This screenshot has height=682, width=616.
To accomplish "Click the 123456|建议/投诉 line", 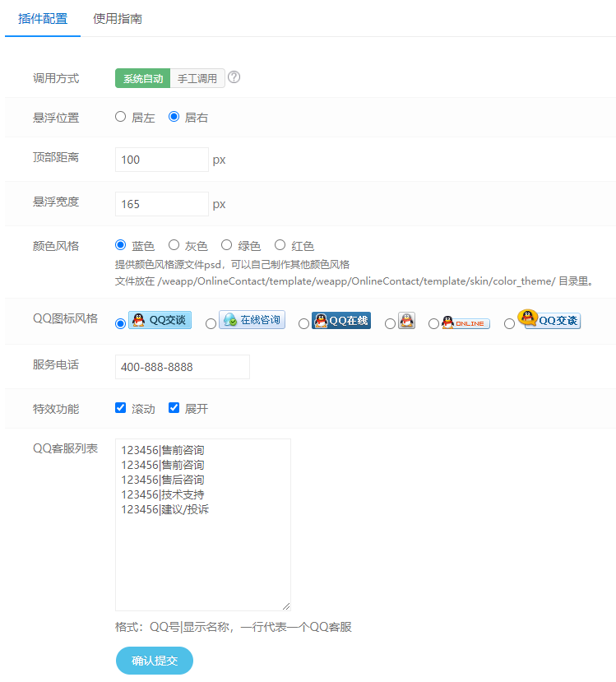I will [x=164, y=509].
